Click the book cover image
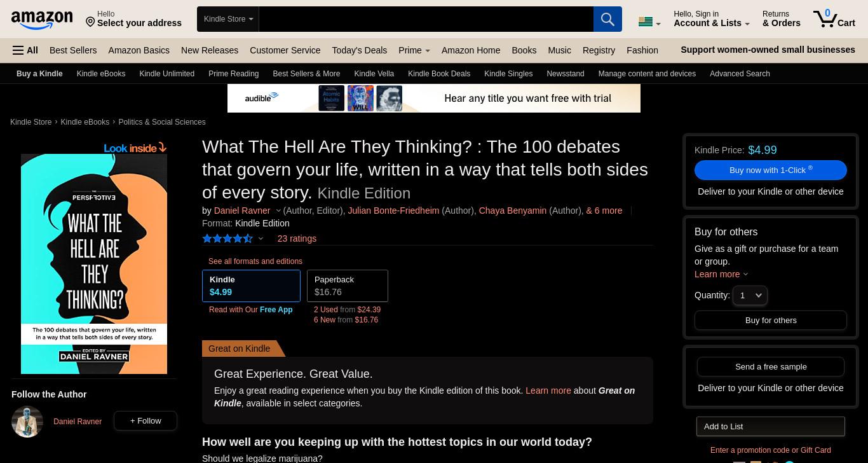This screenshot has height=463, width=868. pyautogui.click(x=94, y=264)
